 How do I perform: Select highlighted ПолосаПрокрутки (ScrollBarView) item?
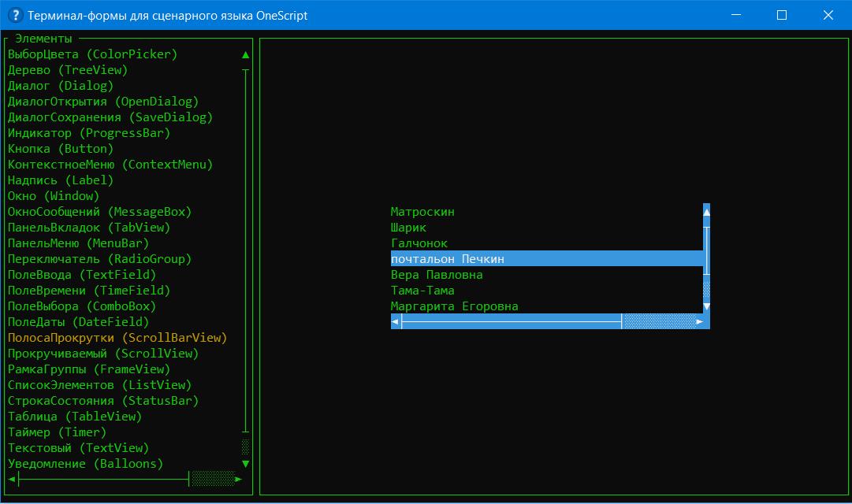(117, 338)
